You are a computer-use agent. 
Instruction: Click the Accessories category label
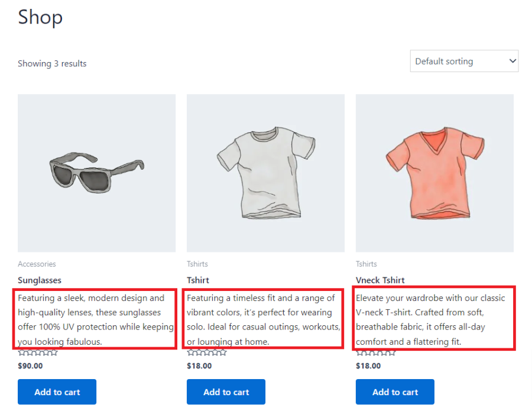pos(37,264)
